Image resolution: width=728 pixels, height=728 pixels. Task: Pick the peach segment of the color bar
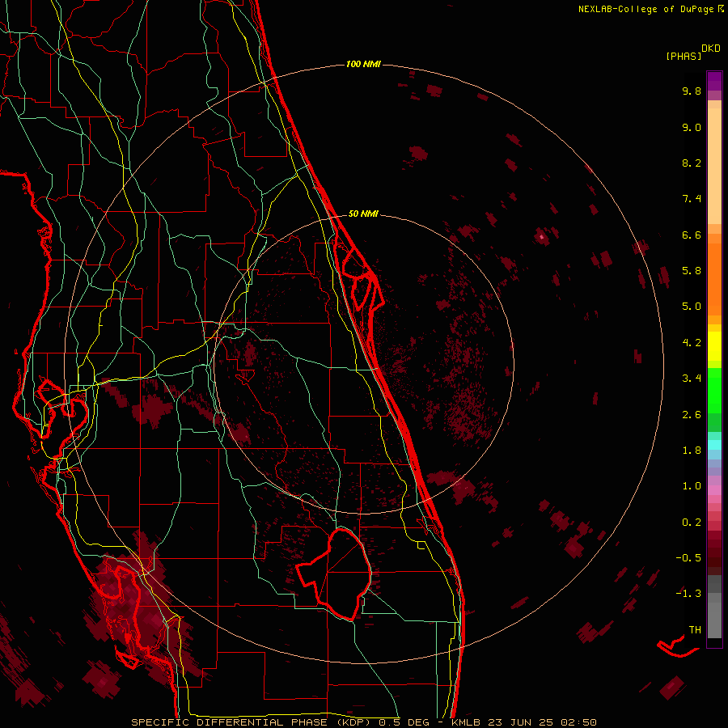[714, 167]
